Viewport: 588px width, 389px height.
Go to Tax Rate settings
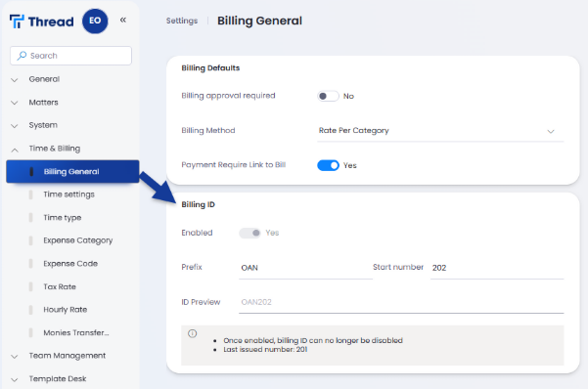60,286
